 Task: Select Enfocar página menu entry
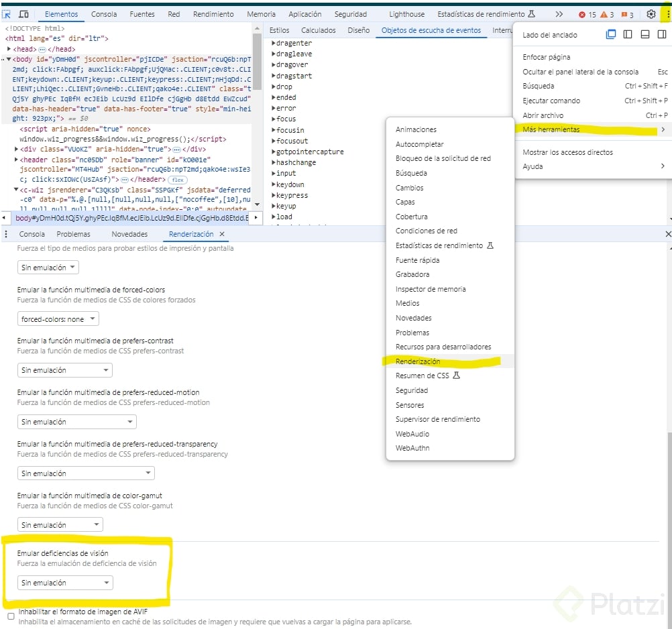click(x=593, y=57)
